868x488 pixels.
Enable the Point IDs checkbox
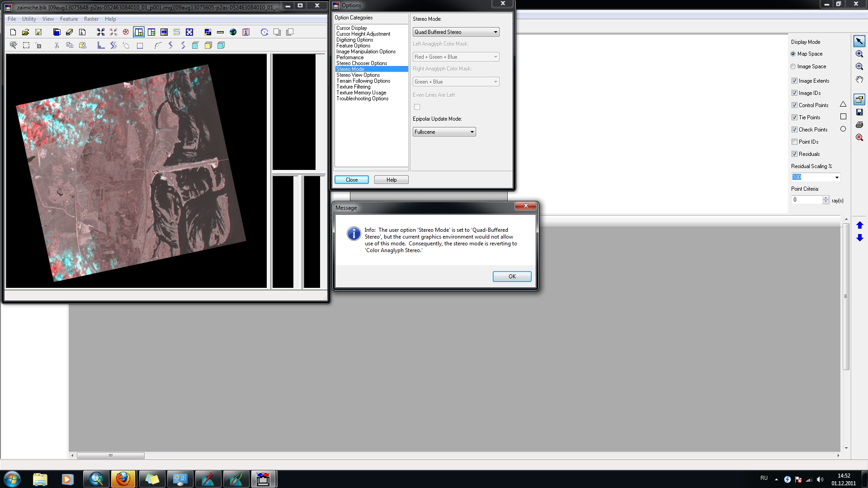tap(794, 142)
